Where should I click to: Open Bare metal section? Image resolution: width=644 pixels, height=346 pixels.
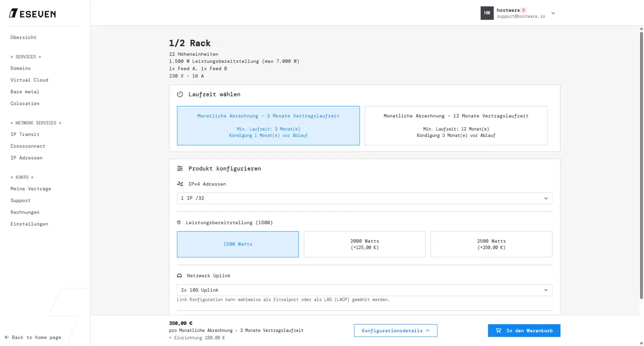pyautogui.click(x=25, y=92)
